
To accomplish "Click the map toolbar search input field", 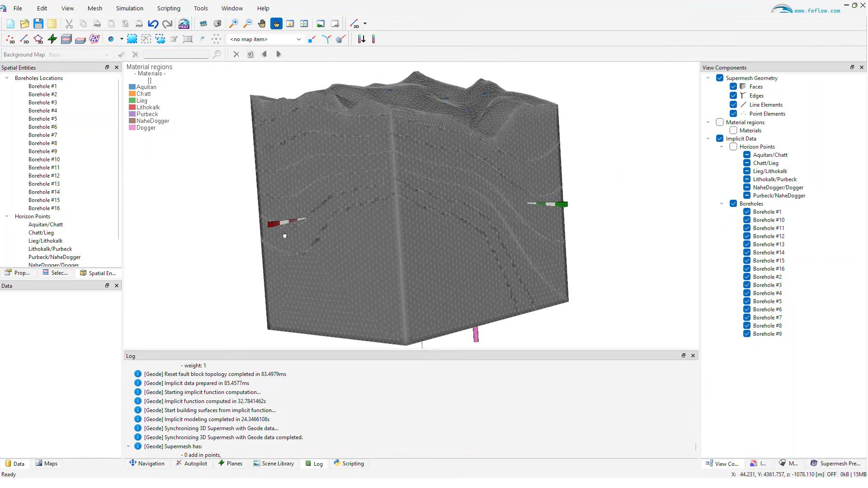I will pyautogui.click(x=176, y=54).
